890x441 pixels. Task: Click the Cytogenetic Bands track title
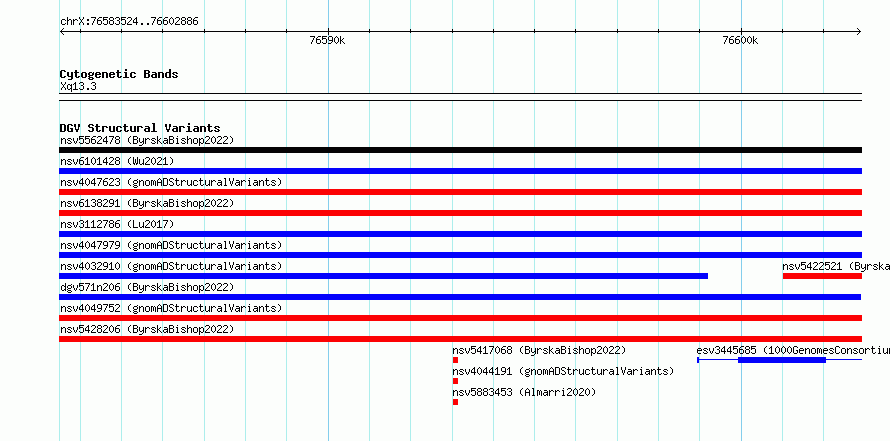tap(119, 74)
